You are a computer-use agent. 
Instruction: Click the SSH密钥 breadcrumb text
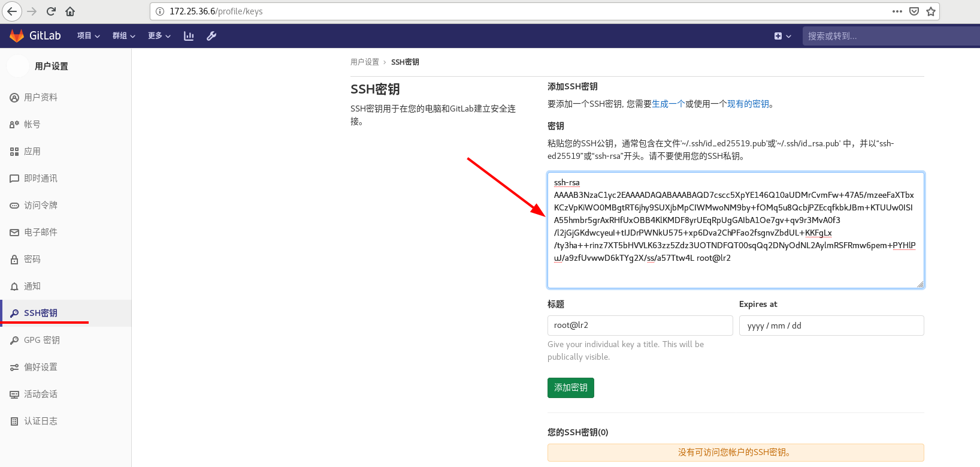click(405, 62)
